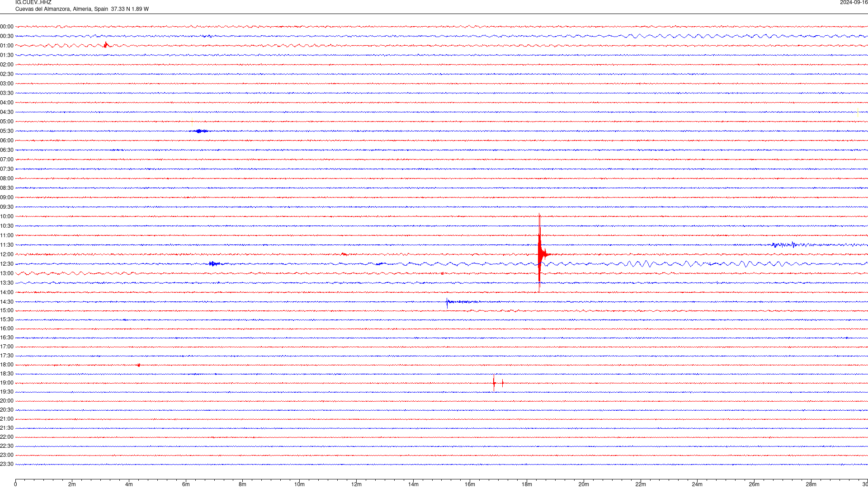The width and height of the screenshot is (868, 488).
Task: Click the blue burst on the 12:30 trace
Action: tap(214, 264)
